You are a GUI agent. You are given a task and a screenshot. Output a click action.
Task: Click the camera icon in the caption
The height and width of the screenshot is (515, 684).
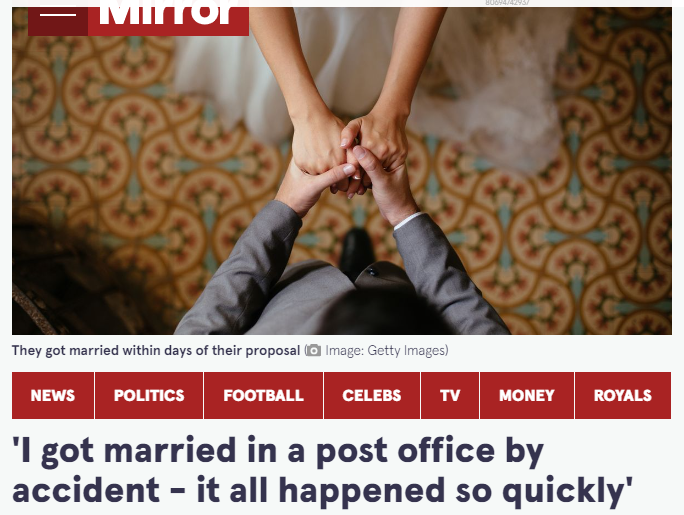pos(313,350)
